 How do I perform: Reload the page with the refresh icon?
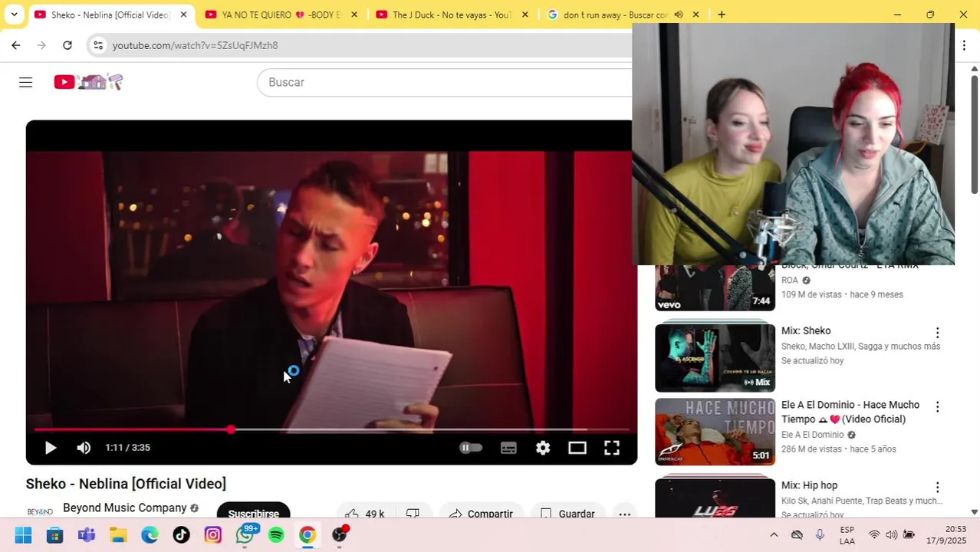pos(67,45)
